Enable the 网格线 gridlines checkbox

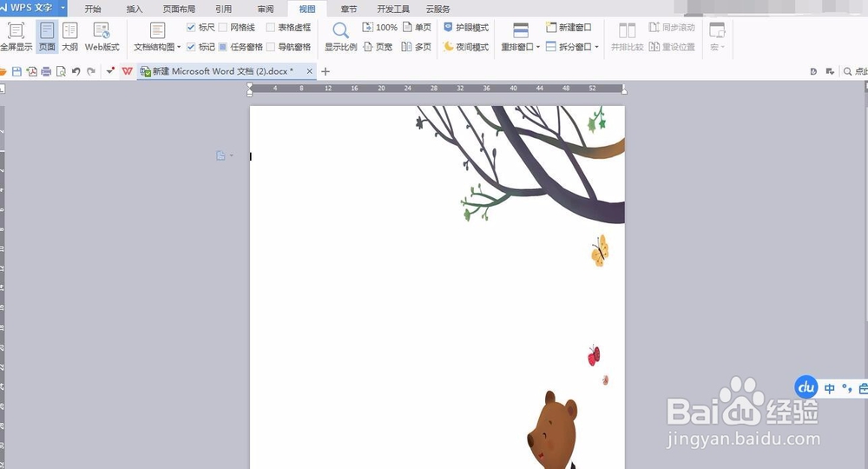[222, 27]
